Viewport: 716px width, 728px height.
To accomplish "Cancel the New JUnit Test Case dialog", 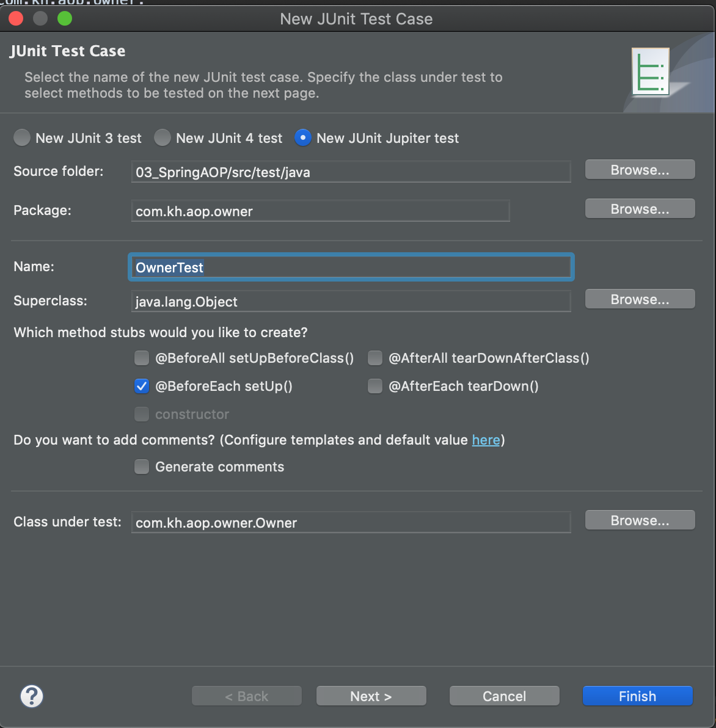I will (x=504, y=696).
